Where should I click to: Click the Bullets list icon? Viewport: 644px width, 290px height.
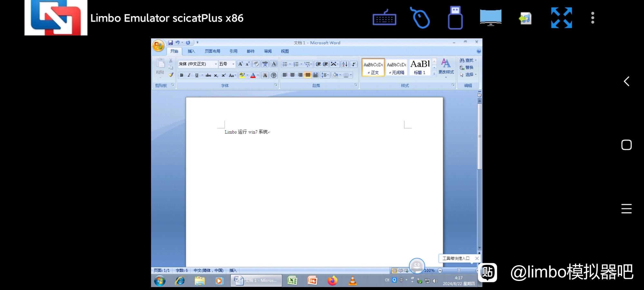pyautogui.click(x=285, y=64)
